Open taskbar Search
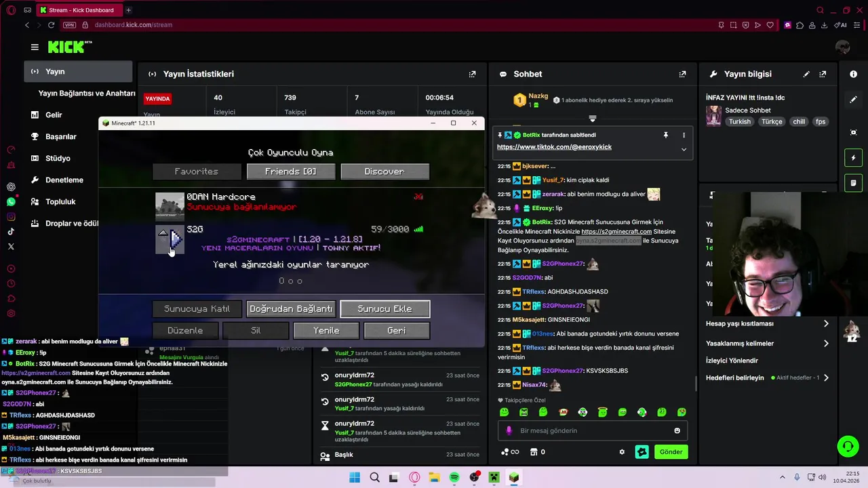This screenshot has height=488, width=868. pyautogui.click(x=374, y=478)
